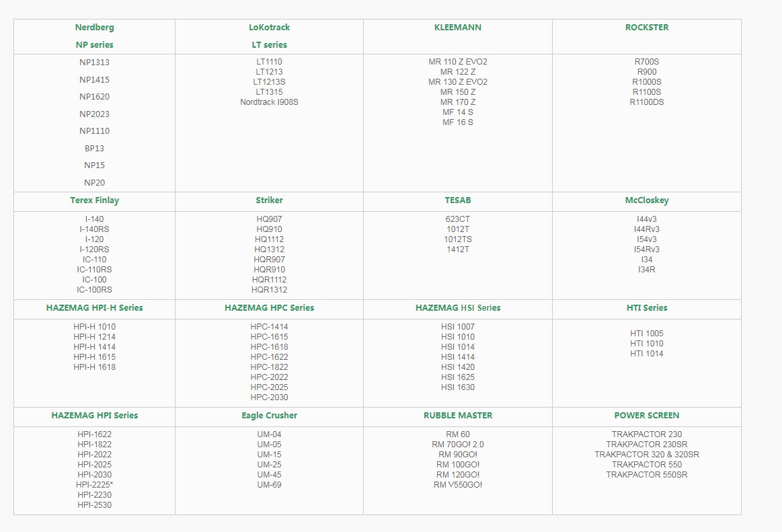
Task: Click the HPI-2225* entry
Action: [x=94, y=485]
